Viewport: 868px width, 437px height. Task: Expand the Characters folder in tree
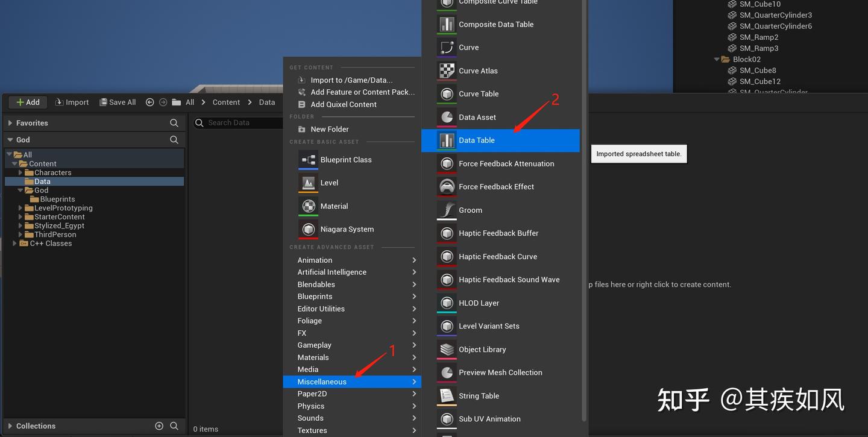(x=21, y=173)
